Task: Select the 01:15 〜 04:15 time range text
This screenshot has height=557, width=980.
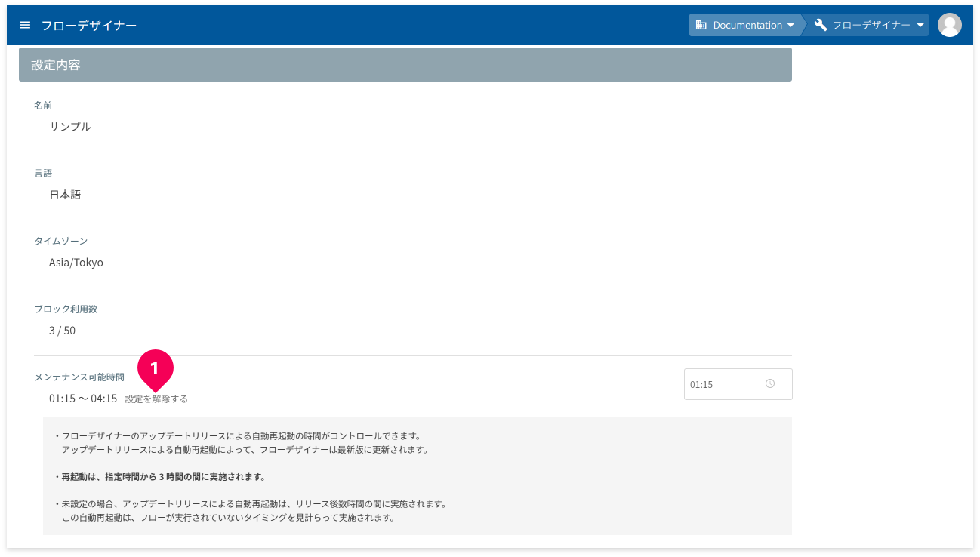Action: (x=83, y=399)
